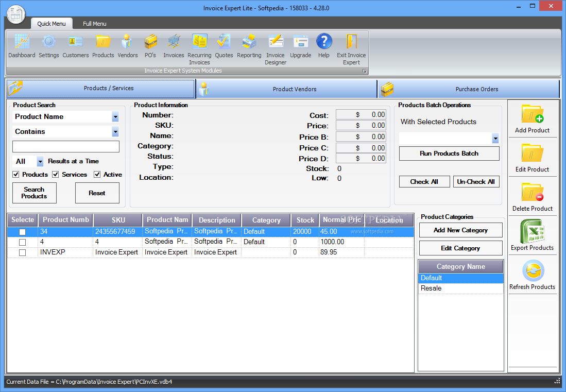
Task: Click the Check All button
Action: pos(424,181)
